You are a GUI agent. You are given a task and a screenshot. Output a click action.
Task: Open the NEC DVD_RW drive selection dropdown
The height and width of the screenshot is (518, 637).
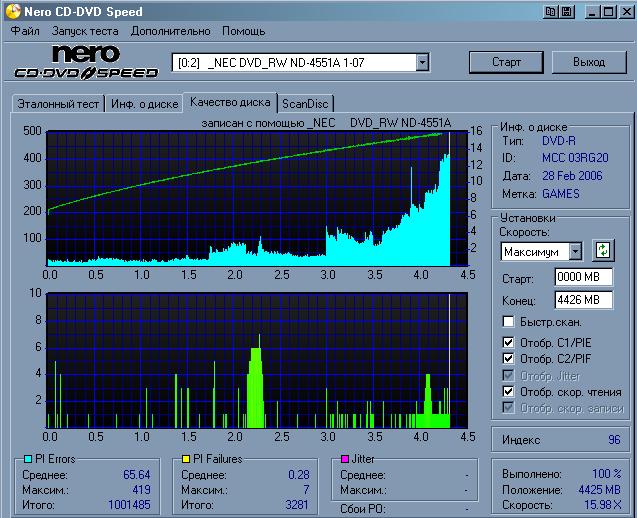tap(422, 62)
